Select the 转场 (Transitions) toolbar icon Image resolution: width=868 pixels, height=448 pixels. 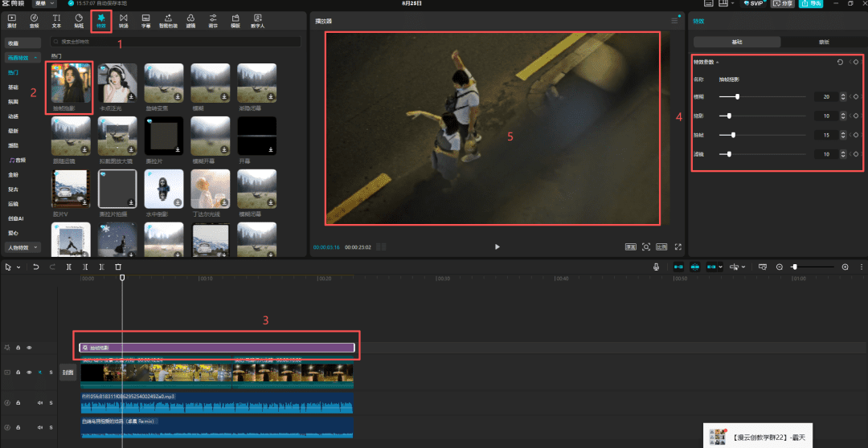point(123,20)
